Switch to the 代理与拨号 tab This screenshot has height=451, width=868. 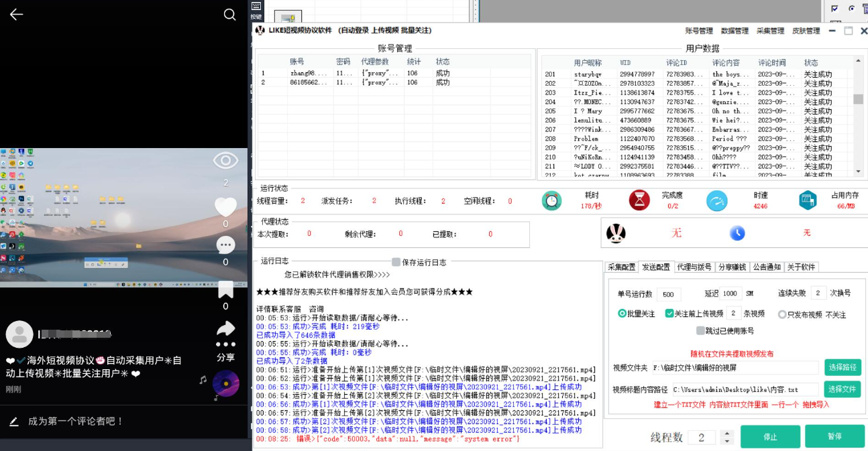(x=694, y=267)
